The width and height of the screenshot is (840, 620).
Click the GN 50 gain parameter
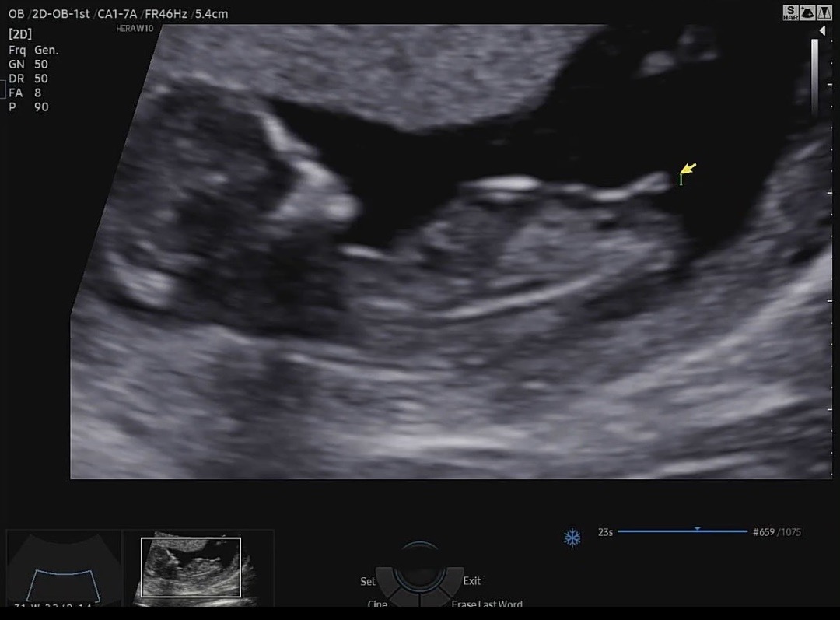coord(29,65)
